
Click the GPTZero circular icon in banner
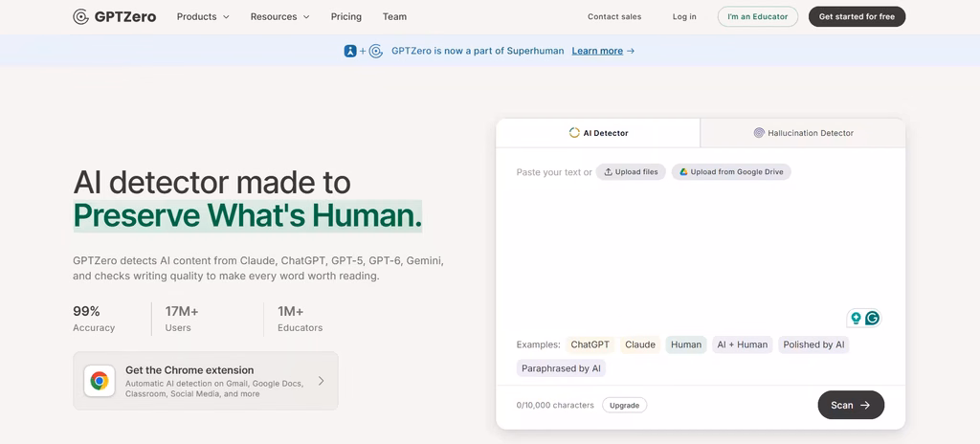[x=375, y=52]
